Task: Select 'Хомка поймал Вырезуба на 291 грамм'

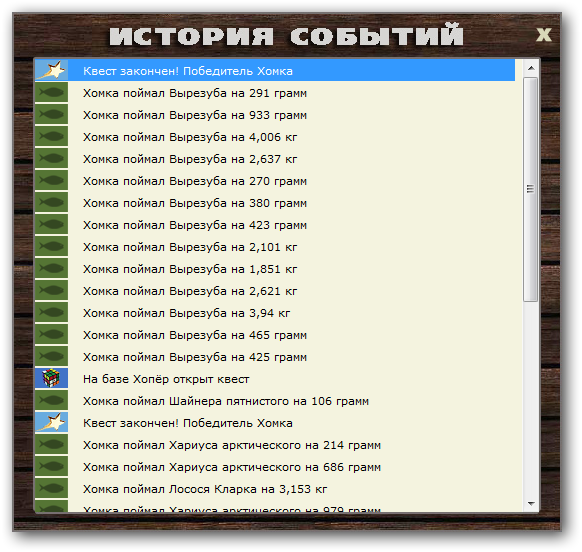Action: 275,92
